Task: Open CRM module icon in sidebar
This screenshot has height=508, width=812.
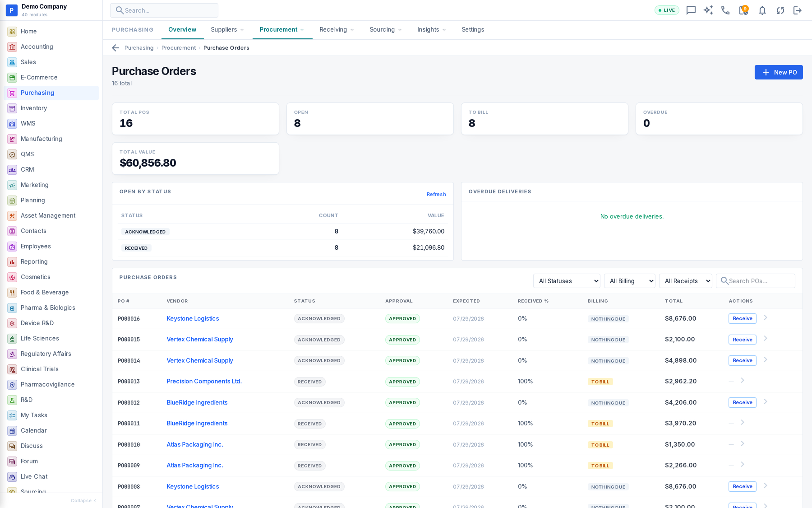Action: (x=12, y=170)
